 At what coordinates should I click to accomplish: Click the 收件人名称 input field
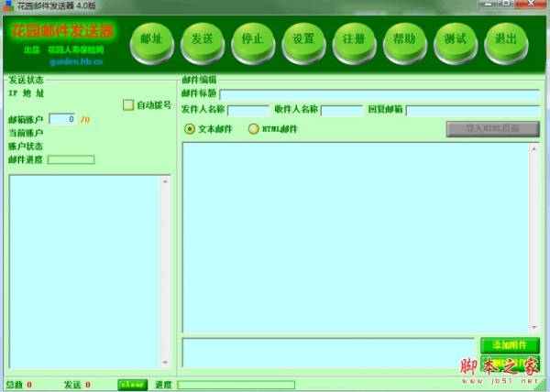[341, 111]
